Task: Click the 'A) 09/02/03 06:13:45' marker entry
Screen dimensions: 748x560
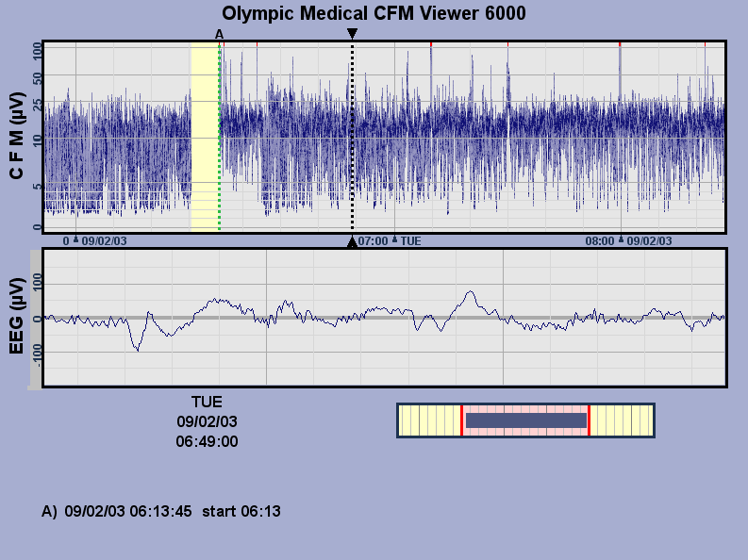Action: tap(117, 511)
